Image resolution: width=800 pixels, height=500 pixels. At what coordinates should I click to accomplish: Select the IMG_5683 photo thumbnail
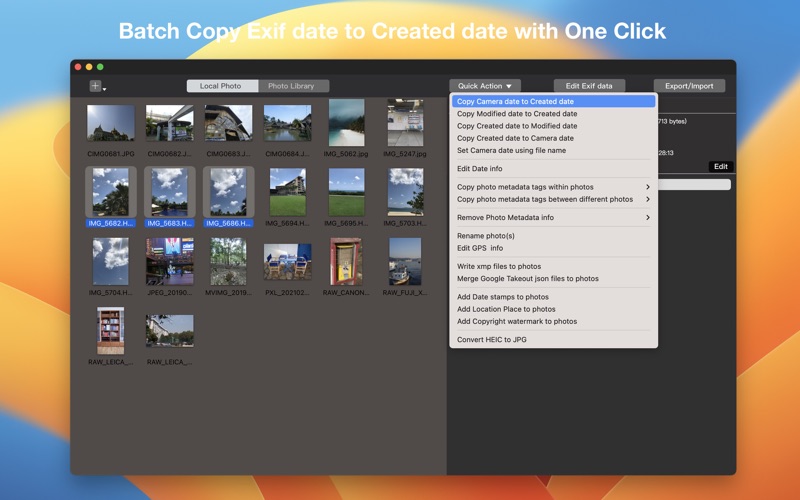170,192
